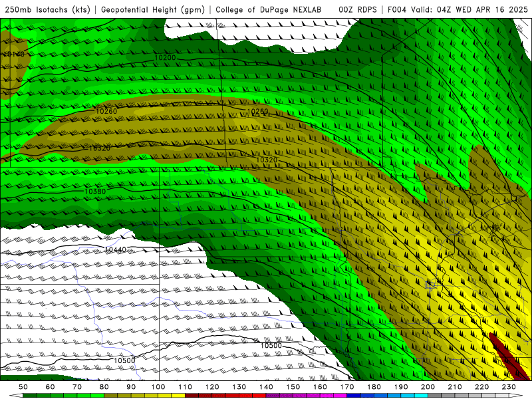This screenshot has width=532, height=399.
Task: Select the 150 kt legend label
Action: click(293, 387)
